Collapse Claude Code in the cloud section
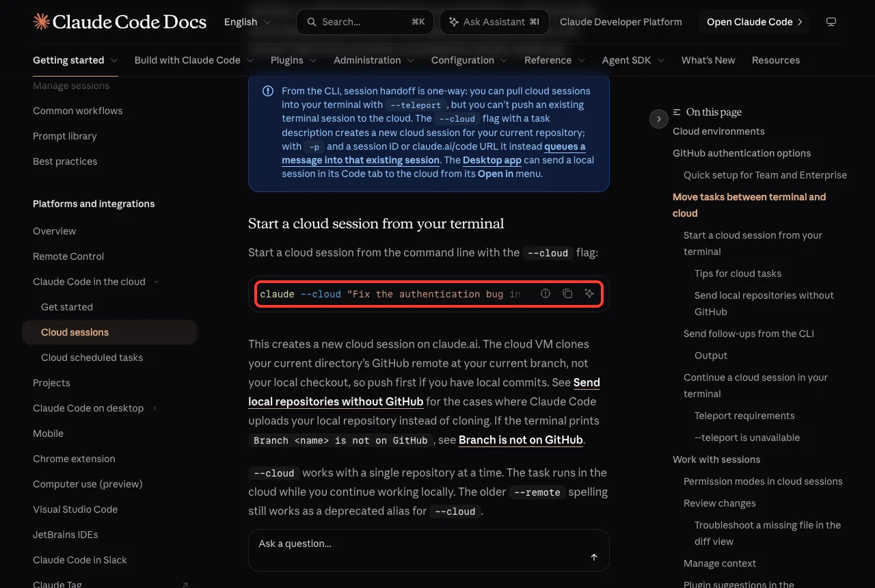Image resolution: width=875 pixels, height=588 pixels. click(157, 282)
